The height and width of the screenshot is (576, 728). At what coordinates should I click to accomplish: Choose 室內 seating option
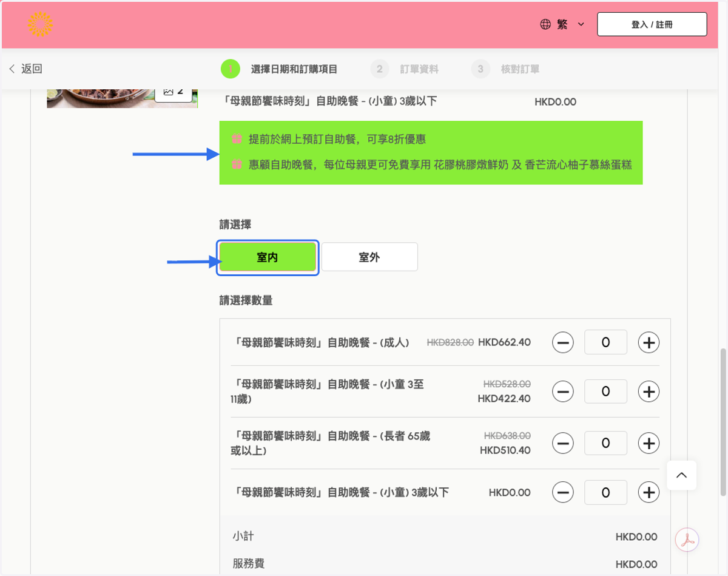pos(268,257)
